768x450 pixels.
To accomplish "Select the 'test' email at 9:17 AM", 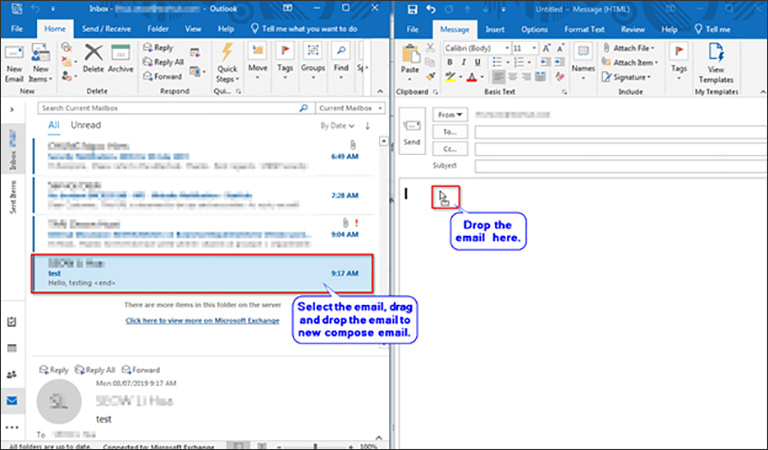I will click(202, 273).
